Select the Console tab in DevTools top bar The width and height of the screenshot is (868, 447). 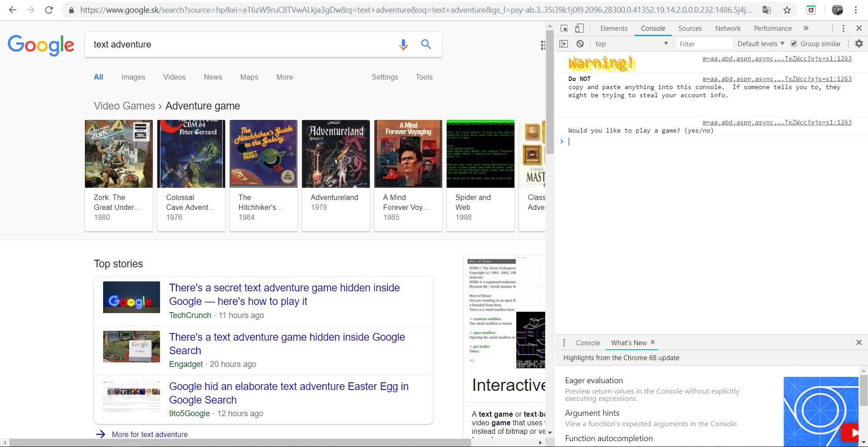[653, 29]
